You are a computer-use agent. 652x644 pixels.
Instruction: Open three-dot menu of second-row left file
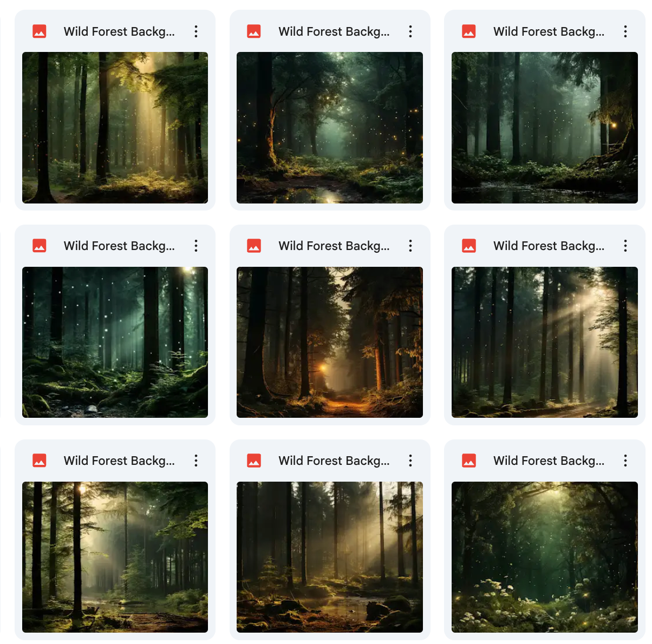click(x=196, y=246)
